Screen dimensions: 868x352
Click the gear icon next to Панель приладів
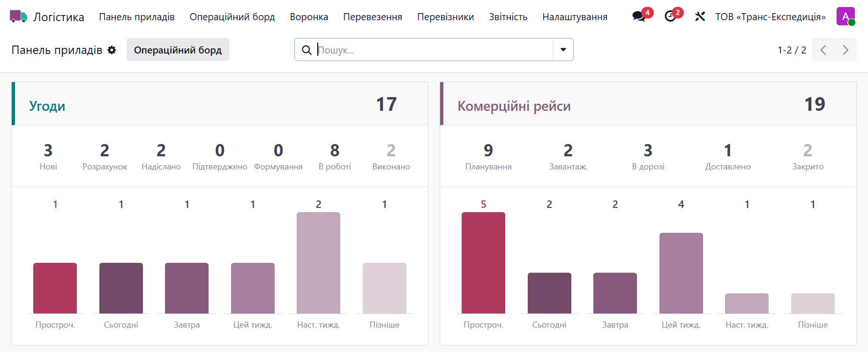pyautogui.click(x=112, y=50)
